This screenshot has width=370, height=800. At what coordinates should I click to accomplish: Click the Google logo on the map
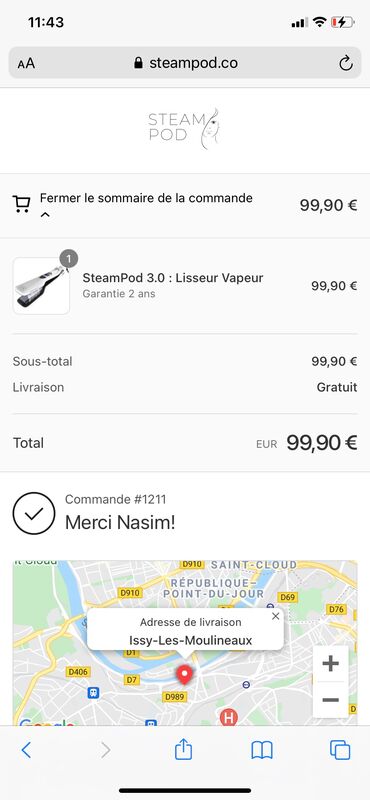(x=46, y=722)
